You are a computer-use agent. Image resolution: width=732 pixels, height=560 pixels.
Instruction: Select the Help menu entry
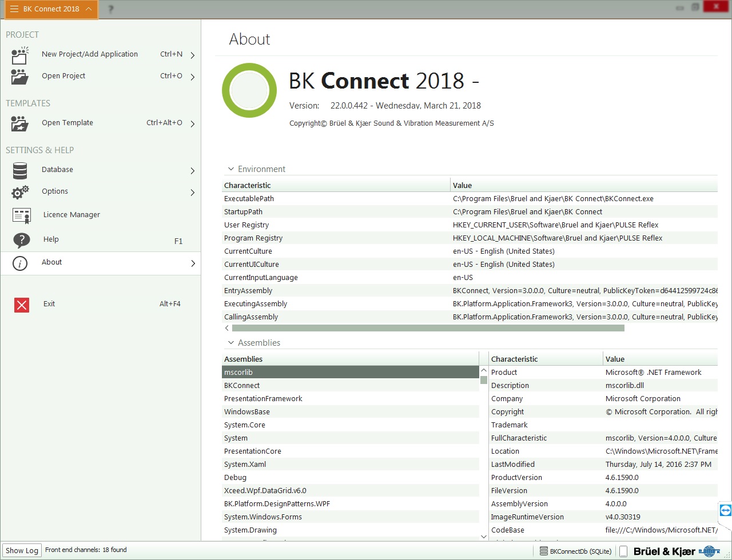click(x=101, y=240)
